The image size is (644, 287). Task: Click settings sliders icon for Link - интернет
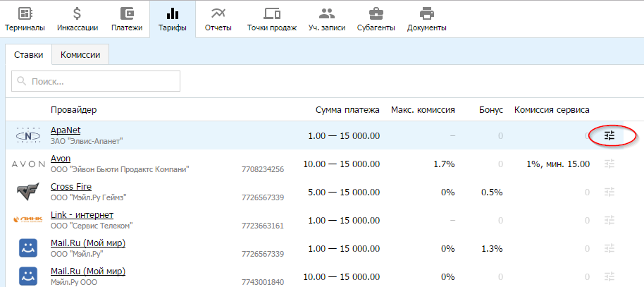click(610, 220)
